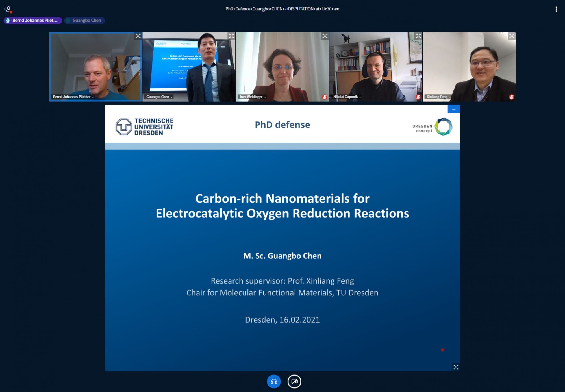565x392 pixels.
Task: Fullscreen Xinliang Feng's webcam tile
Action: click(x=512, y=36)
